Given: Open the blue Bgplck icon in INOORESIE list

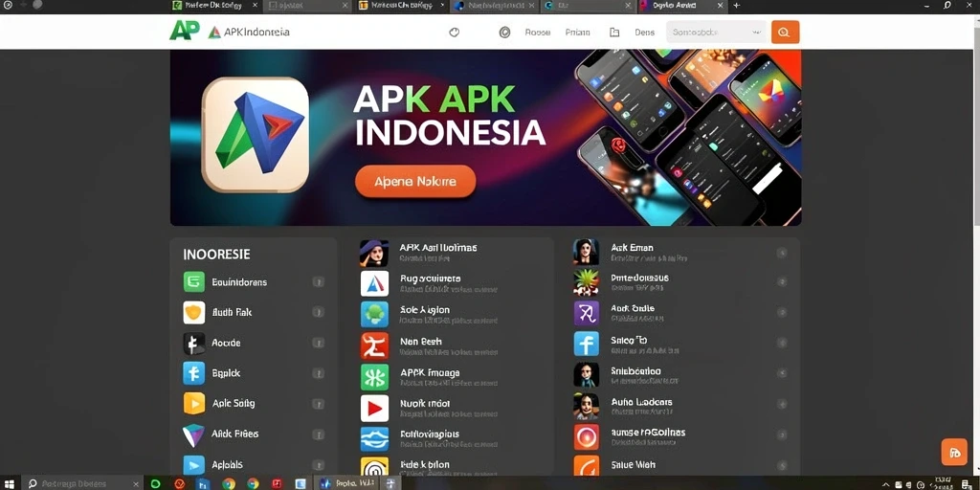Looking at the screenshot, I should click(x=193, y=373).
